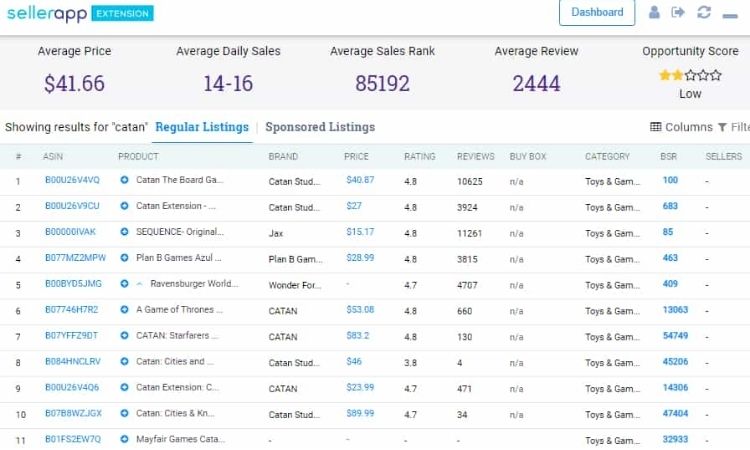Open BSR link 13063
Viewport: 750px width, 450px height.
pyautogui.click(x=675, y=310)
